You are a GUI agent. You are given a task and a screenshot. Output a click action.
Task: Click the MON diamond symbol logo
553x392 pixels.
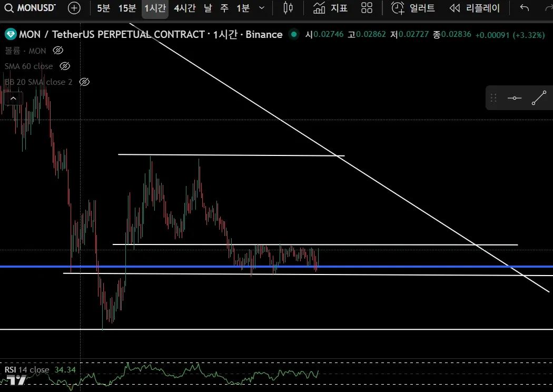pos(11,34)
